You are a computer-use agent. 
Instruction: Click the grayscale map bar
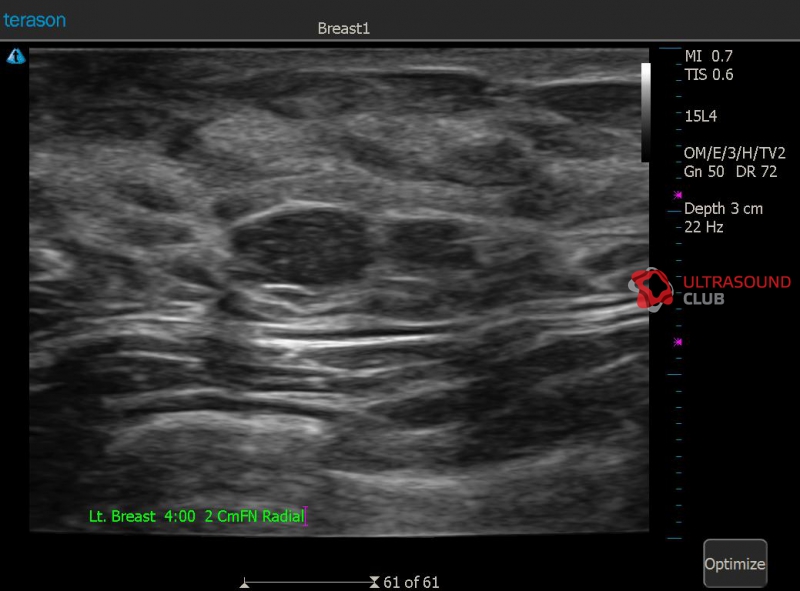pyautogui.click(x=645, y=112)
